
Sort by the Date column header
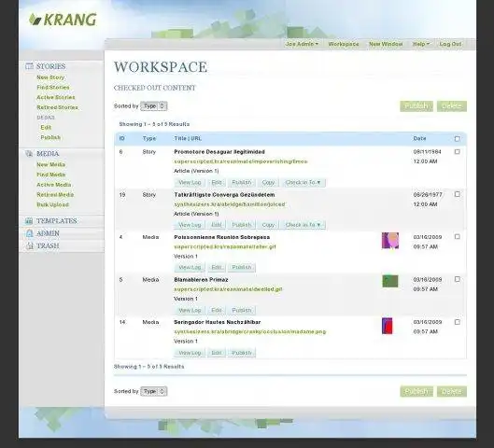(x=419, y=138)
